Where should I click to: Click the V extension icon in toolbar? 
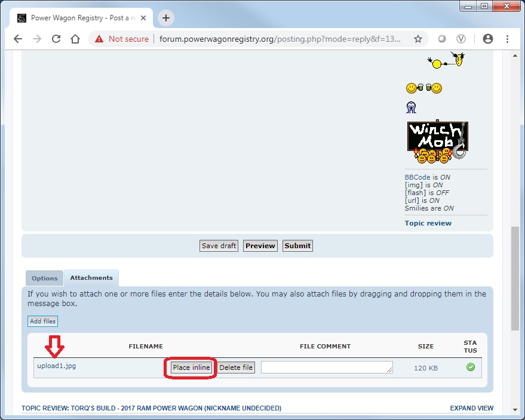coord(461,39)
